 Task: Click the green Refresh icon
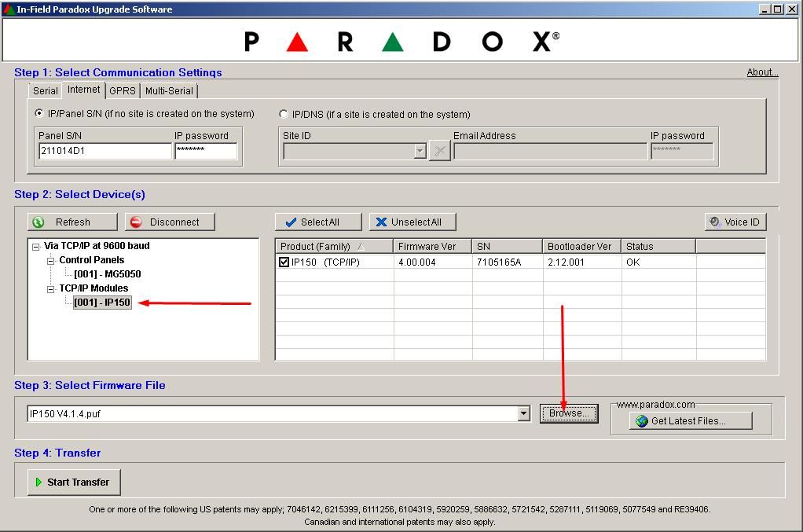(38, 222)
